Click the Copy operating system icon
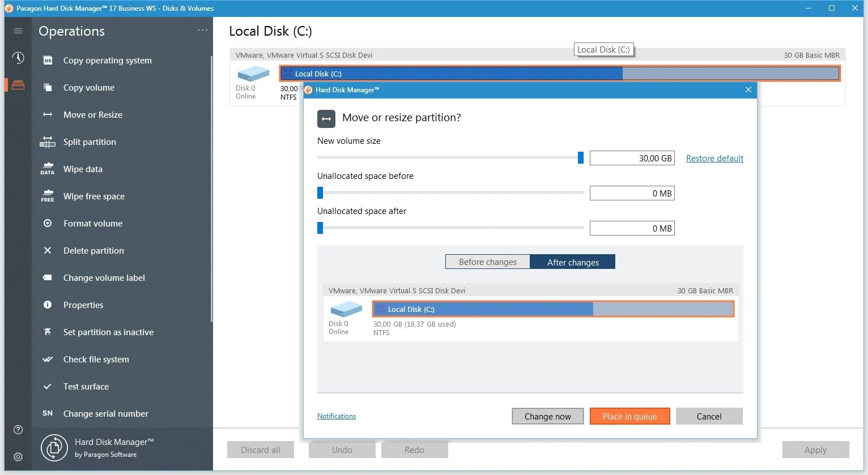 pyautogui.click(x=48, y=61)
